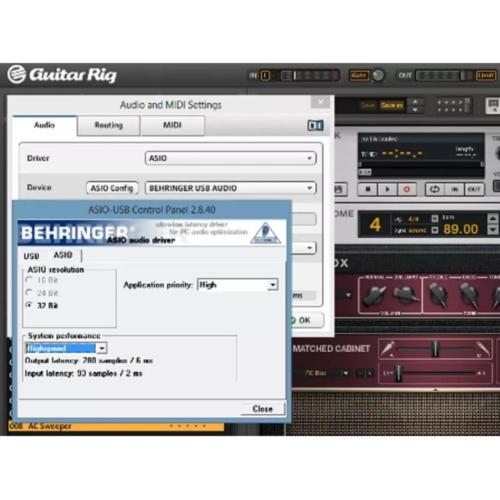The image size is (500, 500).
Task: Click the 89.00 tempo value
Action: pos(460,229)
